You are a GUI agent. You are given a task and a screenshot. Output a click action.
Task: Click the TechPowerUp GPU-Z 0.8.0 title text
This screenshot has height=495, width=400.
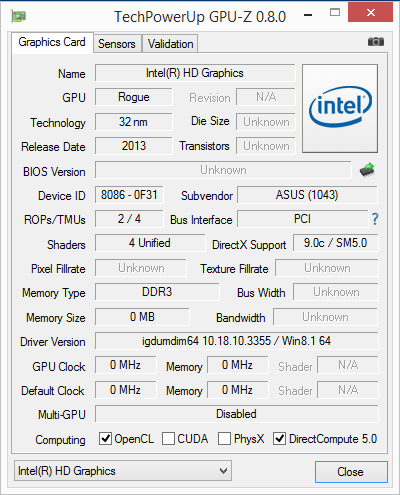(200, 17)
